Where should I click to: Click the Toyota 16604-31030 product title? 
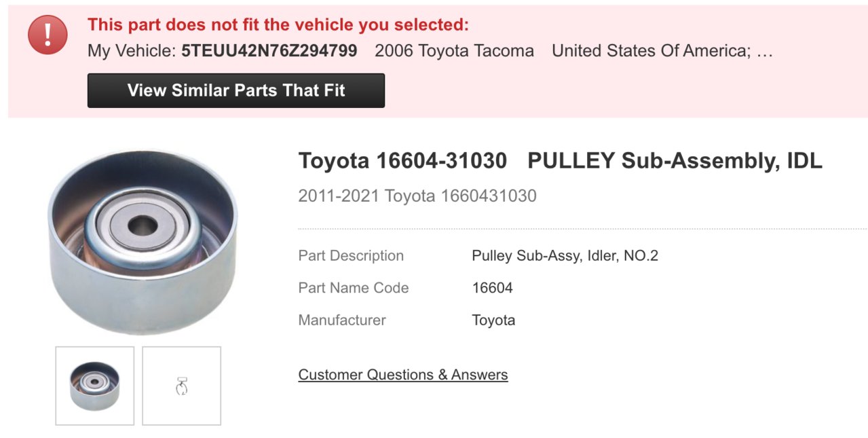(x=402, y=161)
